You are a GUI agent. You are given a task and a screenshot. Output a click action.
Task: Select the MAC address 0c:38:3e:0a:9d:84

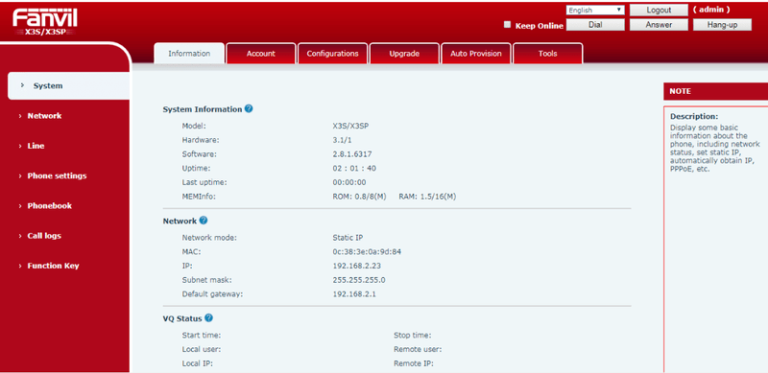click(x=367, y=252)
